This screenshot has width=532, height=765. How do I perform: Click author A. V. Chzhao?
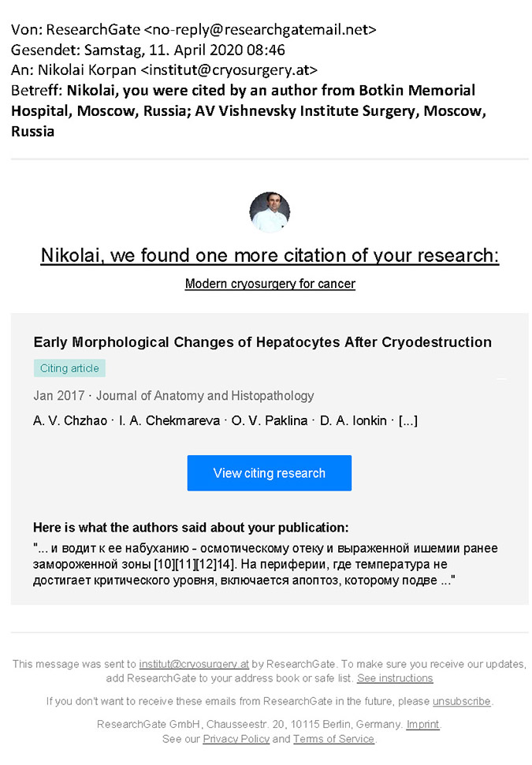pos(68,420)
